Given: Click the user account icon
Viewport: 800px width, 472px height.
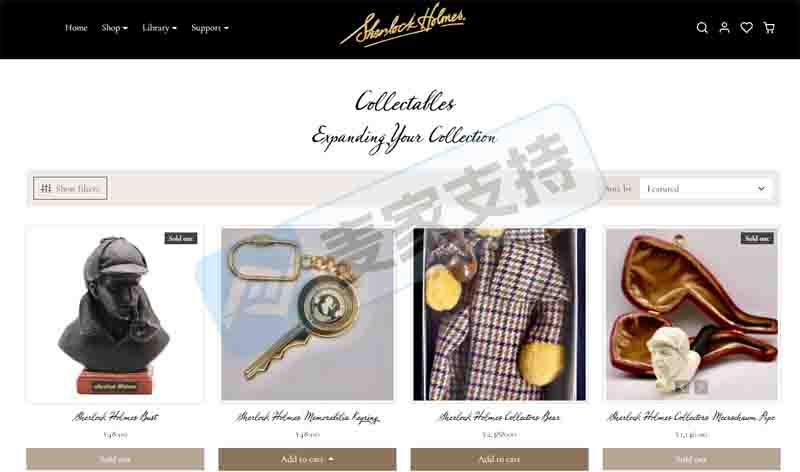Looking at the screenshot, I should click(724, 28).
